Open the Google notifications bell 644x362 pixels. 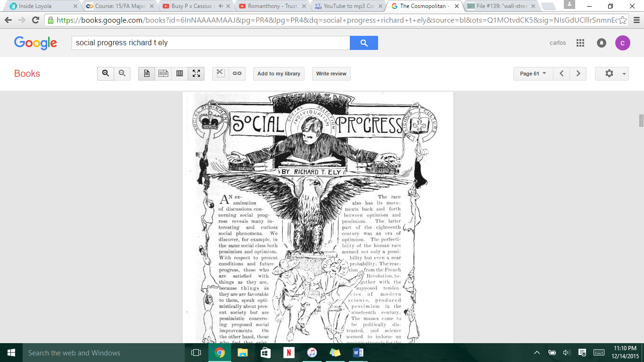click(x=602, y=43)
